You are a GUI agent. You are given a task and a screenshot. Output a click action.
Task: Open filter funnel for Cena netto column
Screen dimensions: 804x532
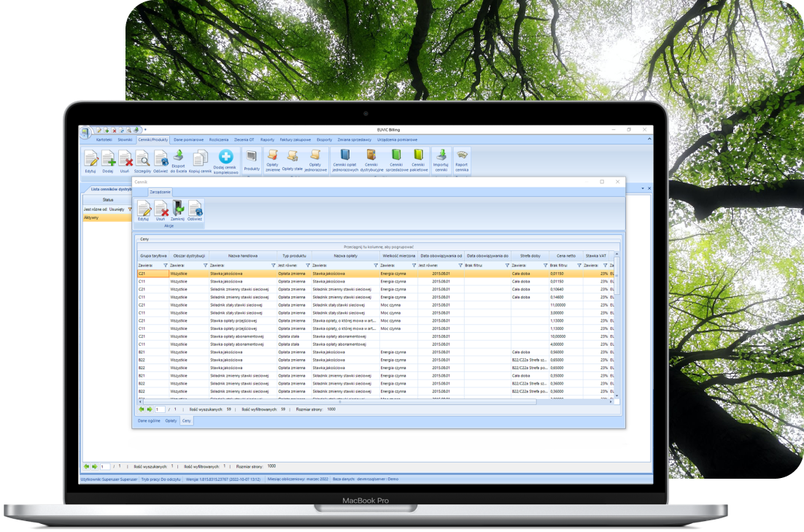click(x=579, y=265)
